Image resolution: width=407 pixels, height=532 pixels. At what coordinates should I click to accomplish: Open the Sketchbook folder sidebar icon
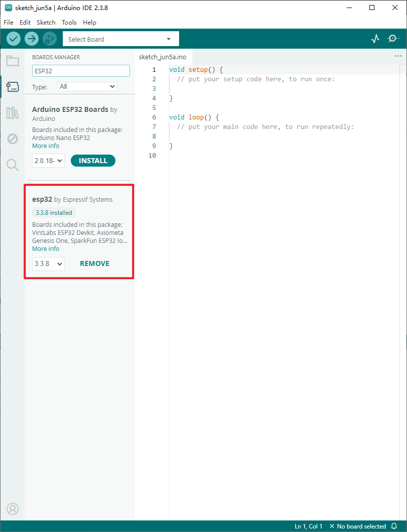13,61
